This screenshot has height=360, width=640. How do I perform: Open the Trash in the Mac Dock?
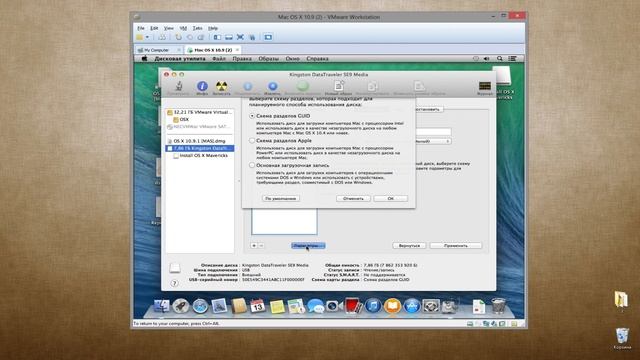[498, 306]
